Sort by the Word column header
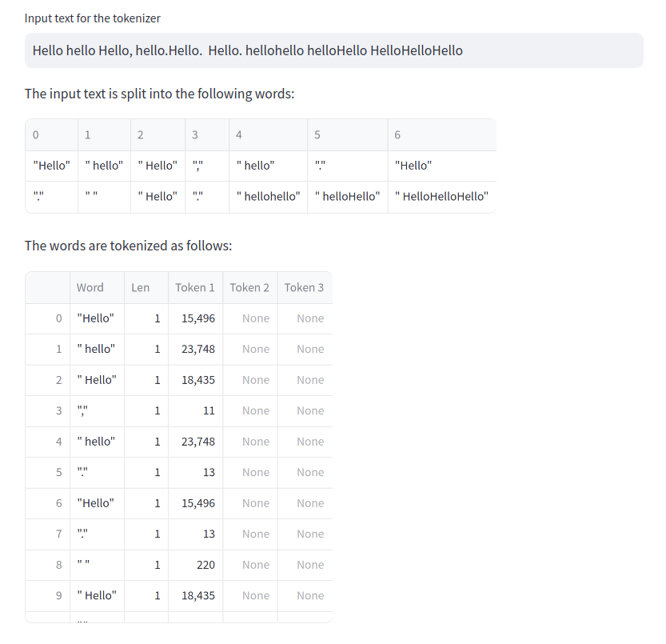The image size is (666, 644). pyautogui.click(x=90, y=287)
